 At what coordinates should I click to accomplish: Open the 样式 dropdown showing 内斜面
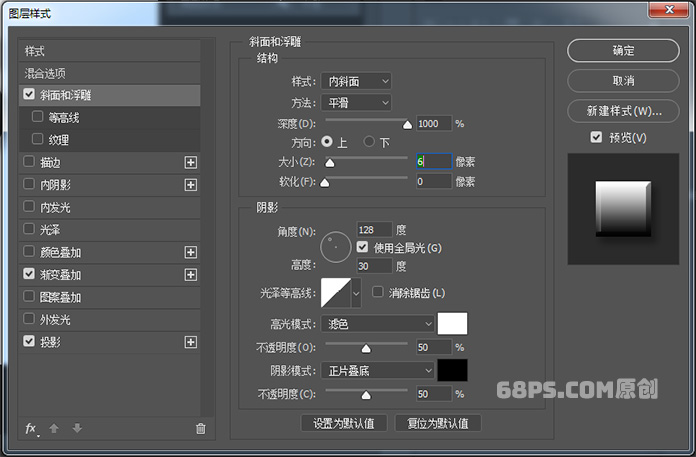(356, 81)
